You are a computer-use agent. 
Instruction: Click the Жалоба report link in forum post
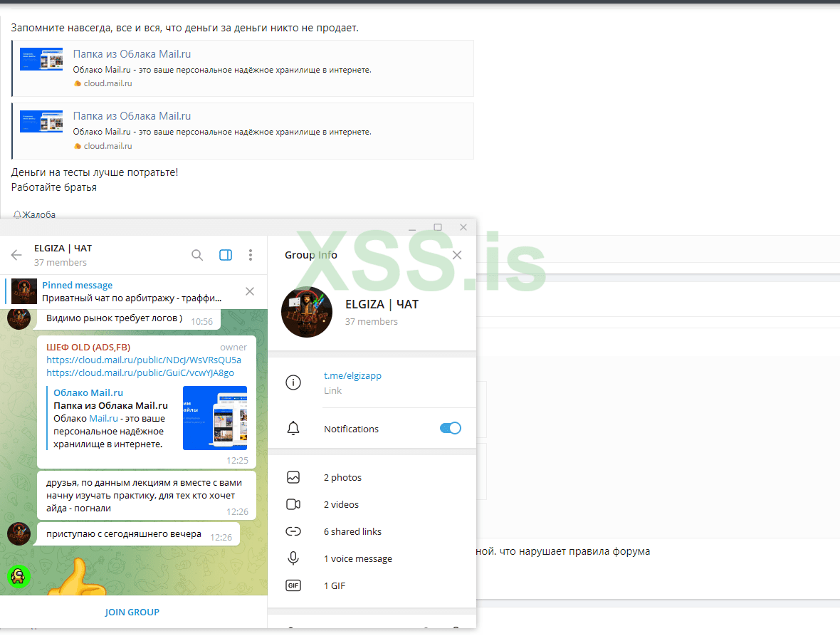tap(34, 214)
